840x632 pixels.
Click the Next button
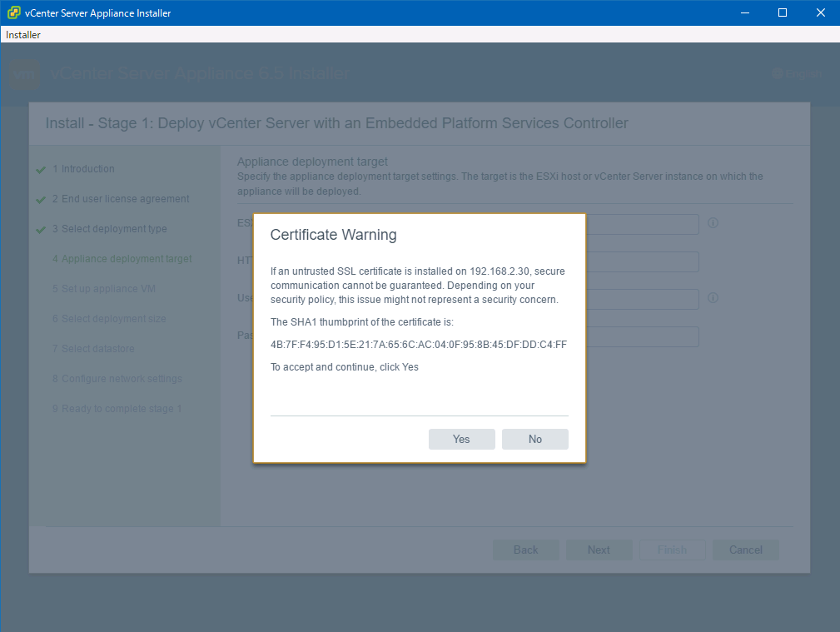pyautogui.click(x=599, y=550)
